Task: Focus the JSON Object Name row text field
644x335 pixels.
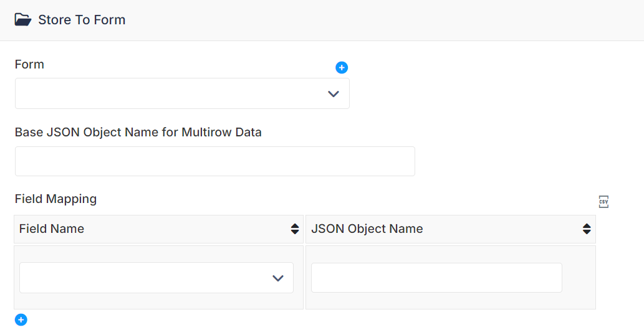Action: 436,278
